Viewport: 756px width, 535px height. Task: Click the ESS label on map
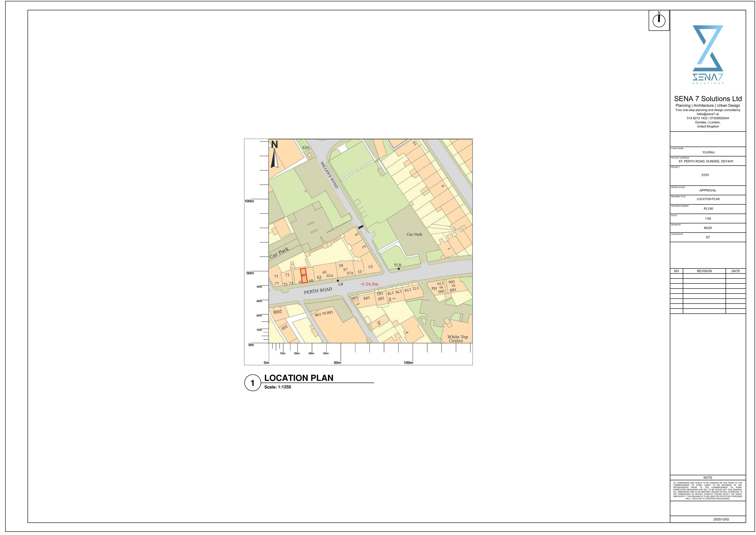point(306,148)
